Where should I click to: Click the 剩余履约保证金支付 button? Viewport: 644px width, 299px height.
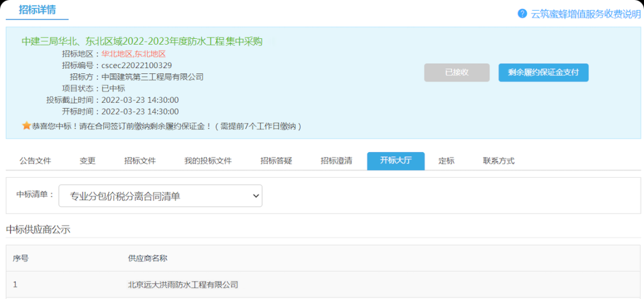coord(543,72)
